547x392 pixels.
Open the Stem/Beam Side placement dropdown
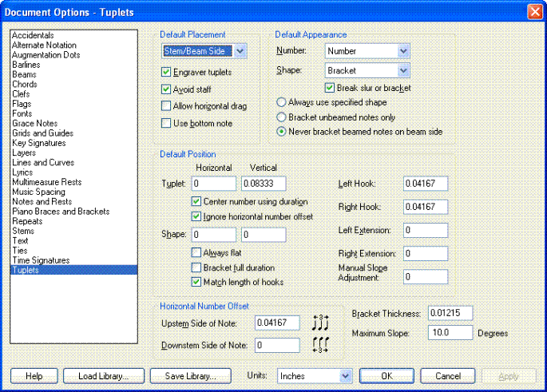241,52
